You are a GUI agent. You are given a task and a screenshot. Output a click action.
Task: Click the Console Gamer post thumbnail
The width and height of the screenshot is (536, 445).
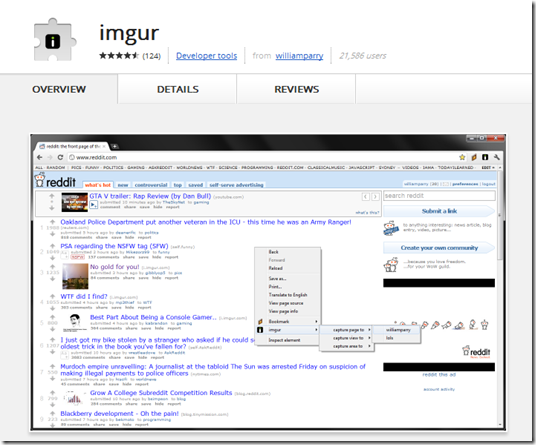pos(75,323)
